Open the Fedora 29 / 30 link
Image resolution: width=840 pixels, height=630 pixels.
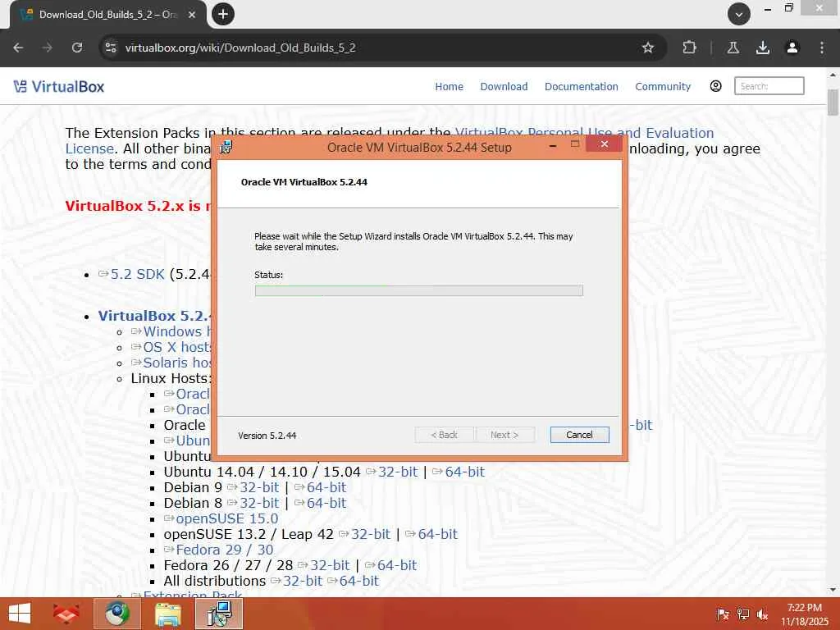pyautogui.click(x=224, y=550)
